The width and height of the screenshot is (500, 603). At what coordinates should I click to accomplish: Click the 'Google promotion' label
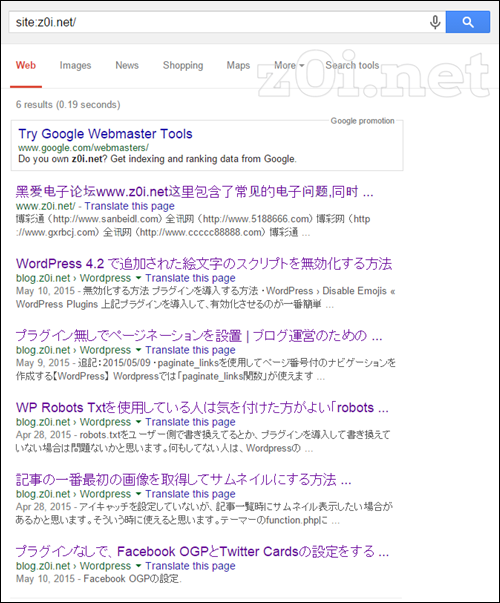click(362, 121)
